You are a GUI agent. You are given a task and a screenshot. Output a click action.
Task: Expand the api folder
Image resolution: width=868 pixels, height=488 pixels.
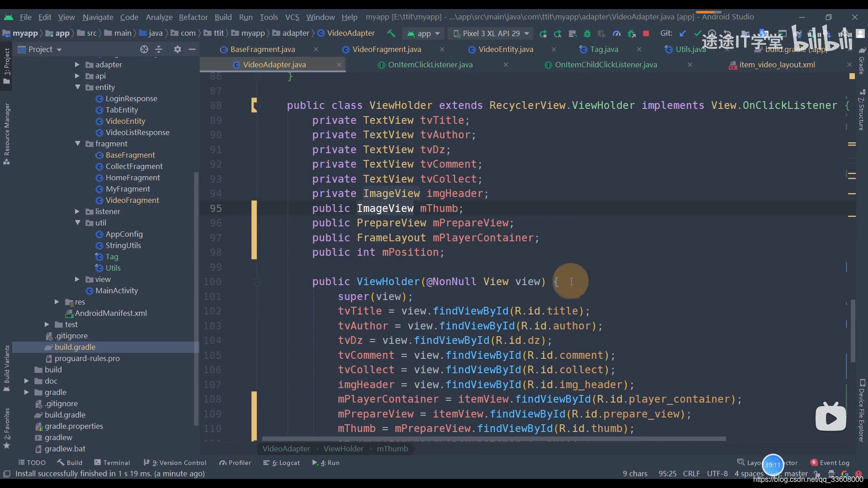pyautogui.click(x=77, y=76)
